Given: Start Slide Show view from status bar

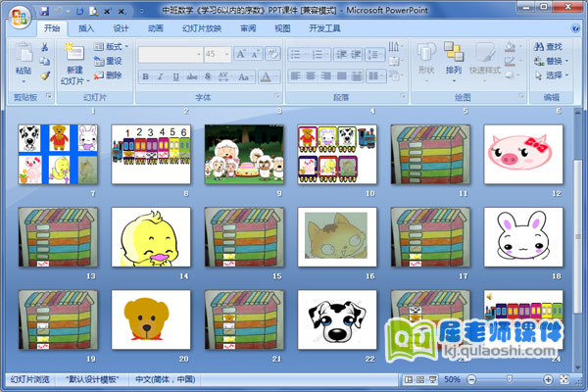Looking at the screenshot, I should [x=433, y=379].
